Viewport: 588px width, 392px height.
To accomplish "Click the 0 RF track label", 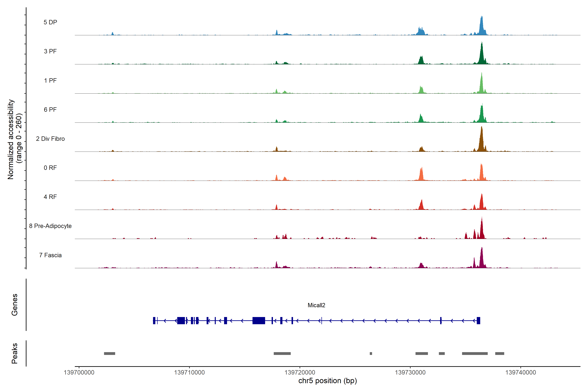I will tap(50, 168).
